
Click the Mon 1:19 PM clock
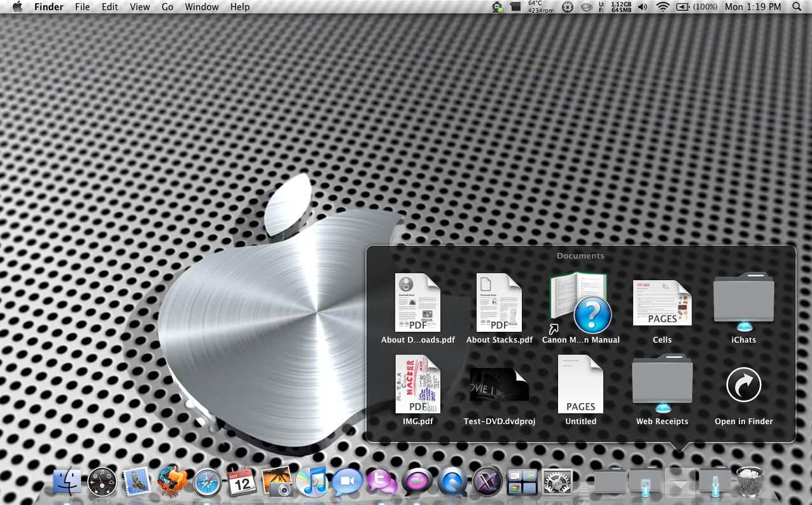tap(753, 7)
